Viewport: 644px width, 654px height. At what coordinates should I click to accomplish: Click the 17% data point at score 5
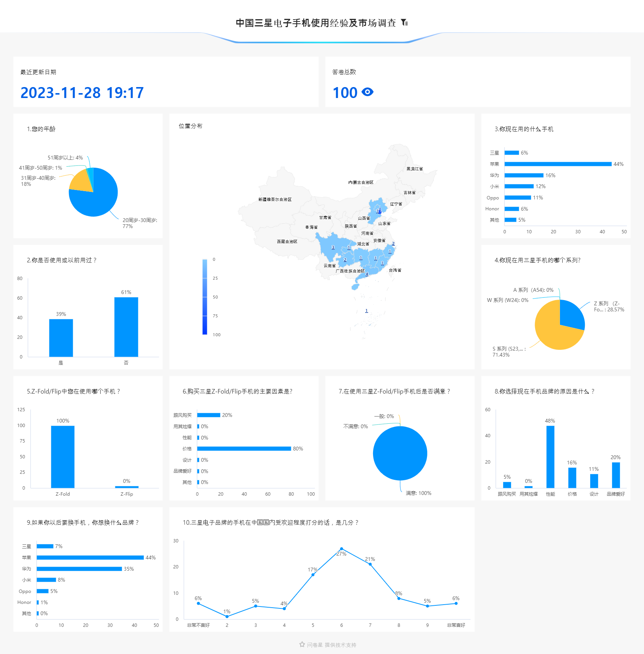pyautogui.click(x=313, y=575)
